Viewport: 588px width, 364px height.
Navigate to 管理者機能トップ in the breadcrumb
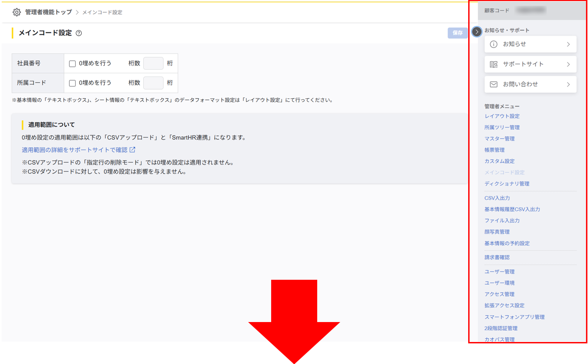(x=47, y=12)
